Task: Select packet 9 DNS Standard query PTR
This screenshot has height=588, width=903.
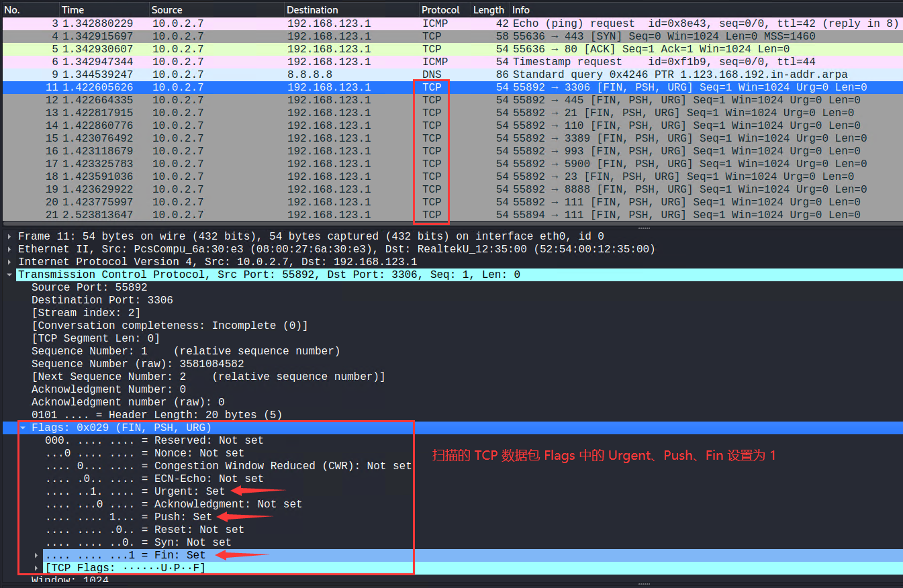Action: click(451, 75)
